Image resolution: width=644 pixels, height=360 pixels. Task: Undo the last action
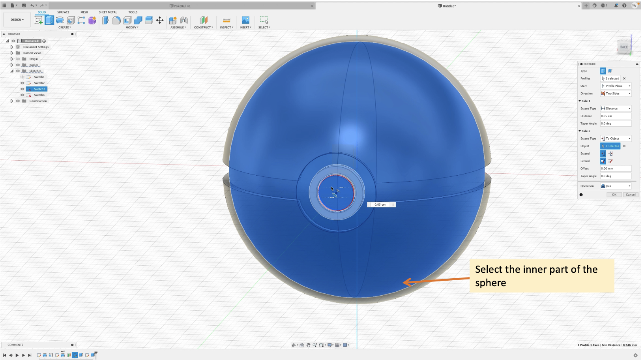click(32, 6)
